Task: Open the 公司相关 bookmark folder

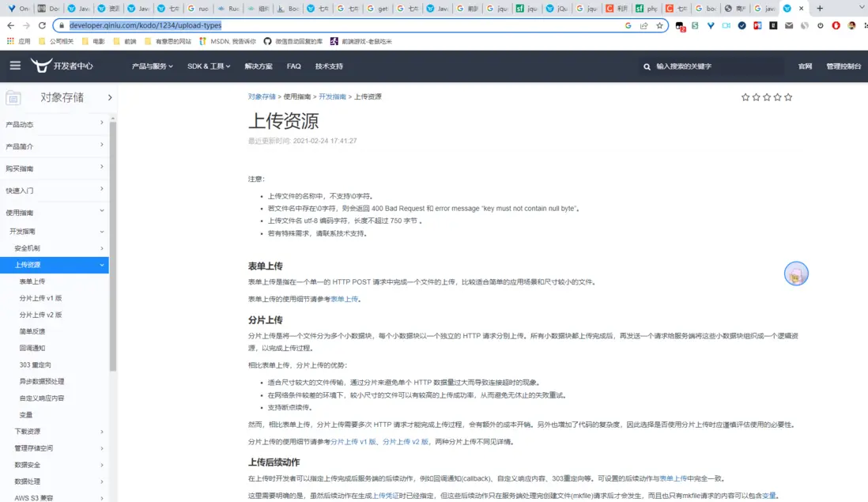Action: [x=56, y=42]
